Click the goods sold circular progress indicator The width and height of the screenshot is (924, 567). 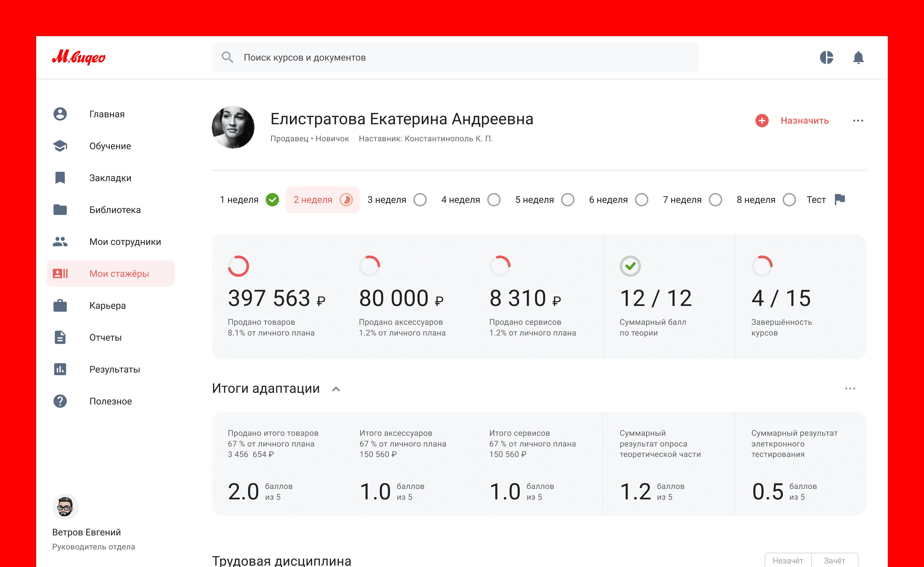click(238, 266)
